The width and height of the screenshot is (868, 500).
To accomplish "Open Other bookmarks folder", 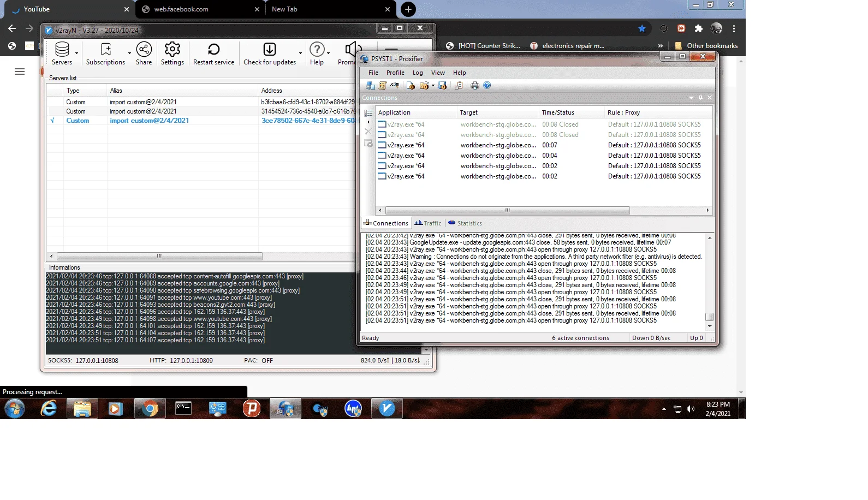I will pyautogui.click(x=706, y=46).
